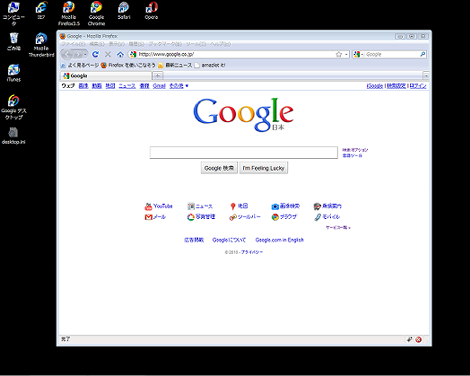Image resolution: width=470 pixels, height=376 pixels.
Task: Click the red status bar blocker icon
Action: (418, 339)
